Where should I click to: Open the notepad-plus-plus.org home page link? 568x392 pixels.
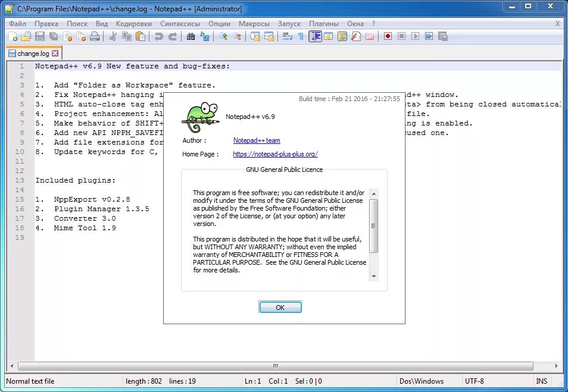[275, 154]
